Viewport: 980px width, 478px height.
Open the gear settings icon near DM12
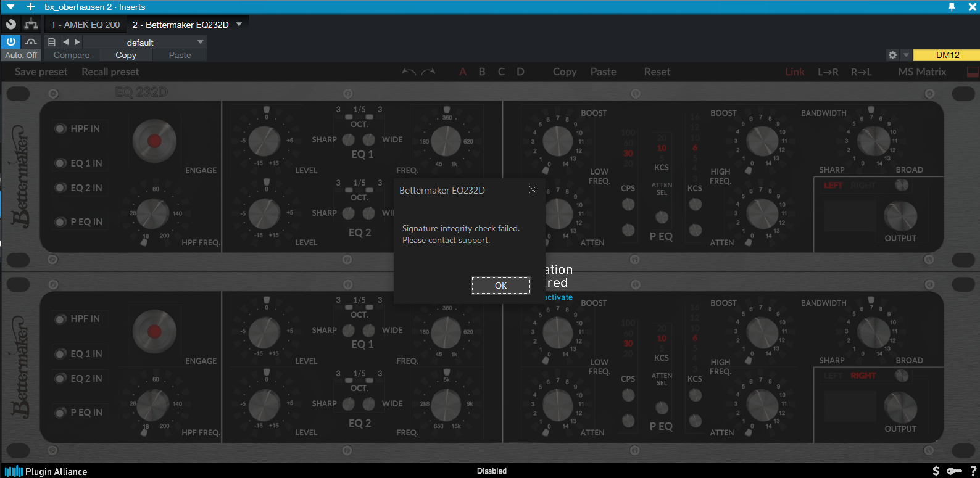coord(892,55)
